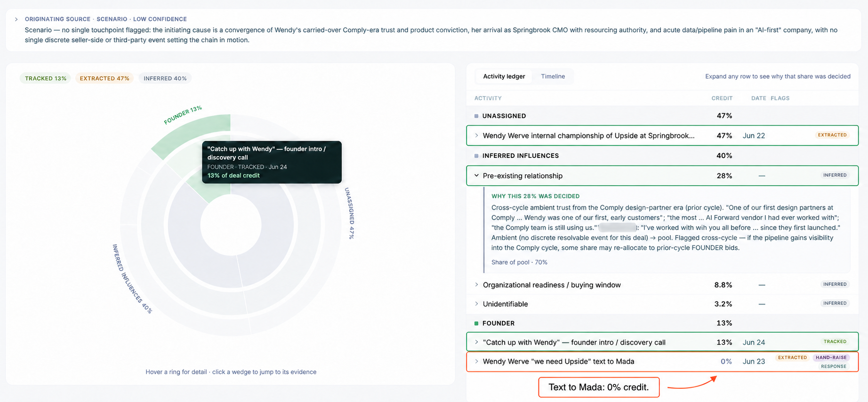The height and width of the screenshot is (402, 868).
Task: Click "WHY THIS 28% WAS DECIDED" heading
Action: (535, 196)
